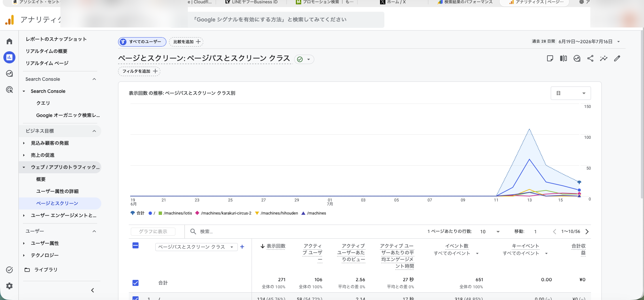Image resolution: width=644 pixels, height=300 pixels.
Task: Open the Advertising icon in left rail
Action: point(9,89)
